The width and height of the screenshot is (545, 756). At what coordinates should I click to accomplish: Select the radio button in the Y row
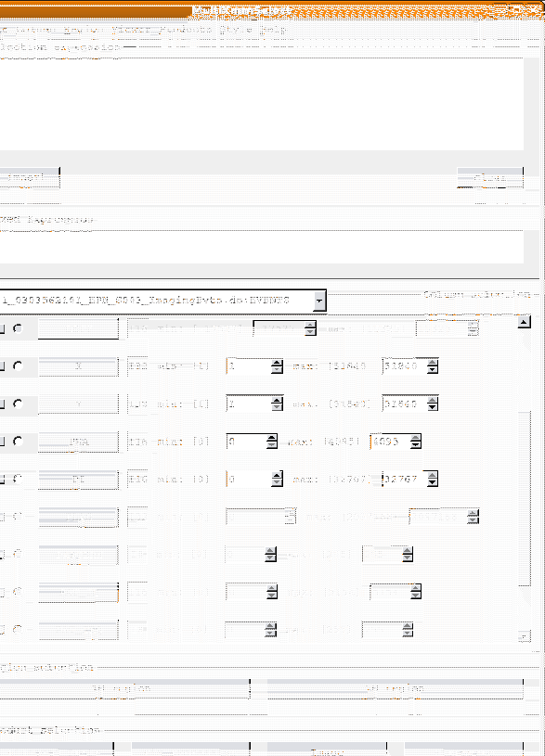pos(18,404)
